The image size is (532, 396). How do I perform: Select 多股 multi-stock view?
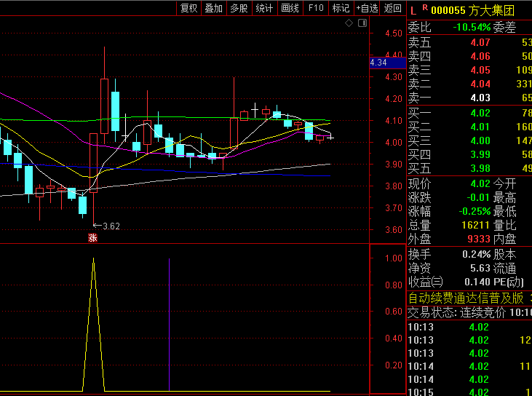[239, 8]
